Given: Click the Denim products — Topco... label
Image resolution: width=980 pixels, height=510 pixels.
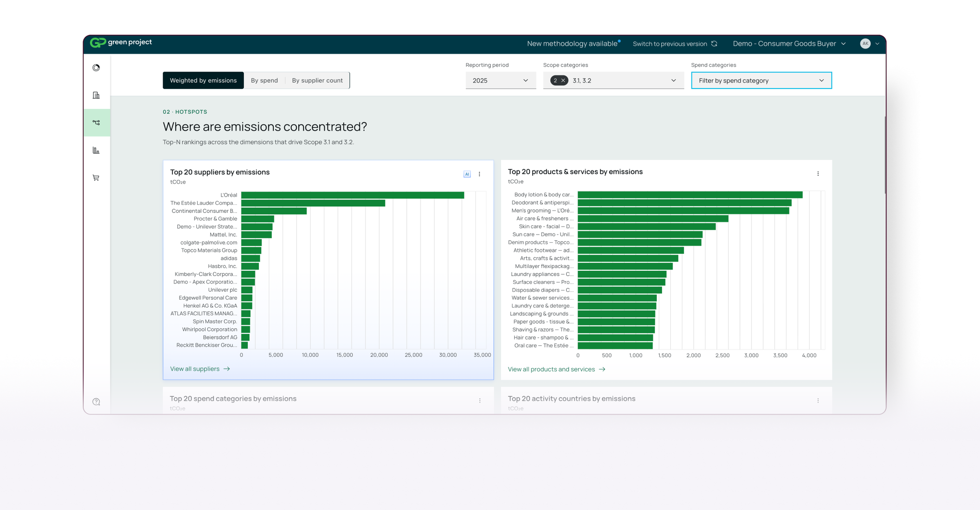Looking at the screenshot, I should [x=541, y=242].
